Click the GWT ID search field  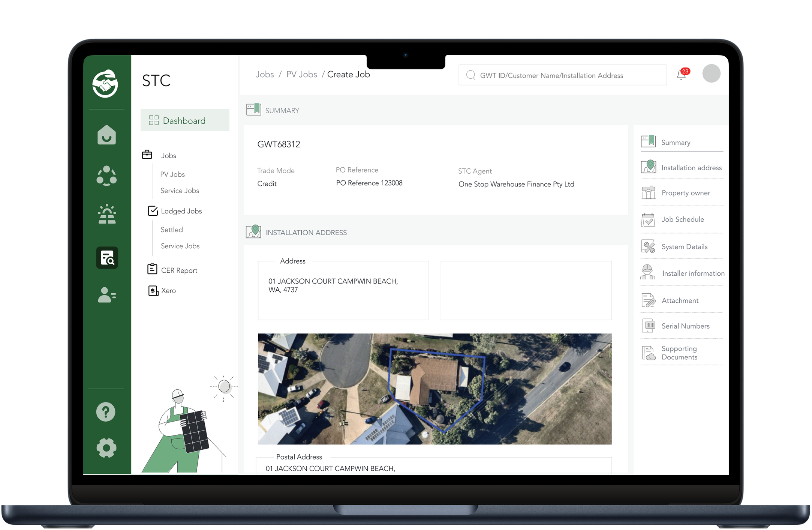[562, 75]
